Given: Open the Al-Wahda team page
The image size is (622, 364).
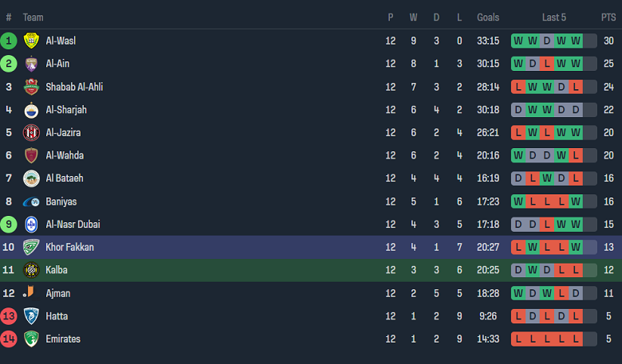Looking at the screenshot, I should click(x=65, y=155).
